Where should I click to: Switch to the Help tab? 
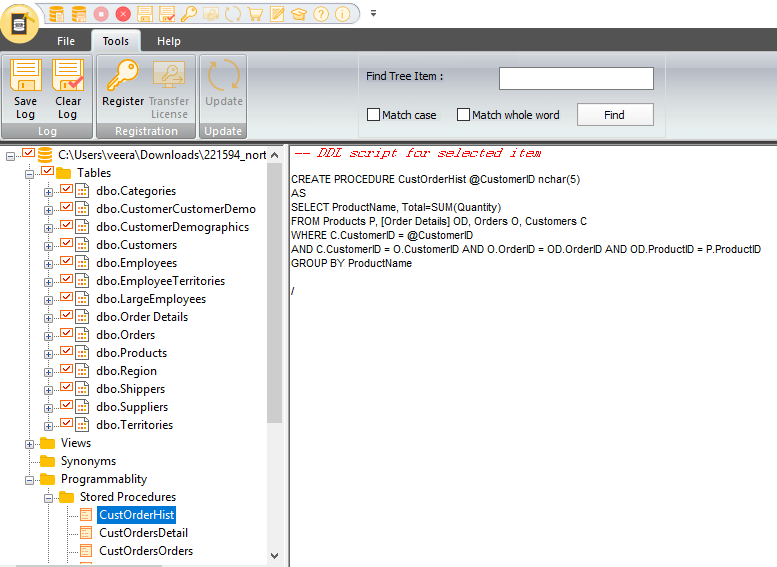click(x=169, y=41)
